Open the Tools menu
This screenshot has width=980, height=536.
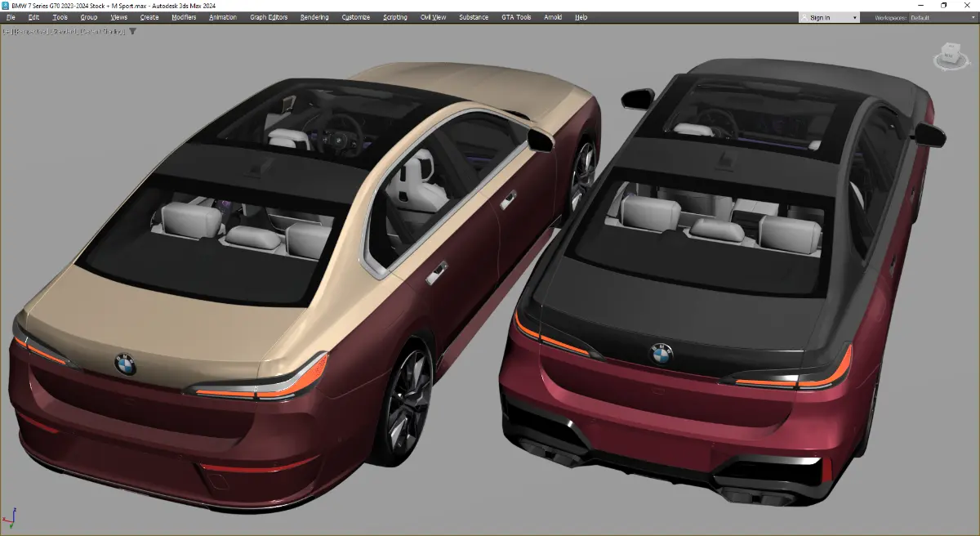60,17
